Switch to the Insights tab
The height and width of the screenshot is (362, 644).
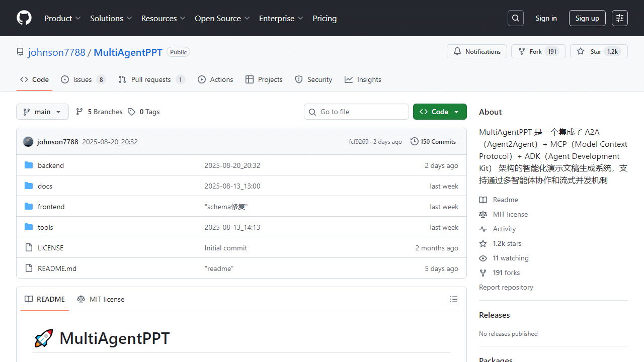(363, 79)
